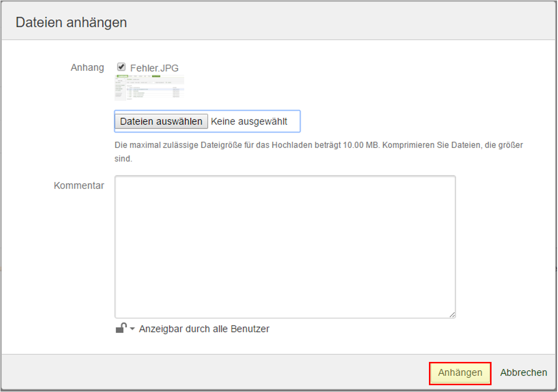This screenshot has width=558, height=392.
Task: Cancel the dialog via Abbrechen
Action: pos(524,373)
